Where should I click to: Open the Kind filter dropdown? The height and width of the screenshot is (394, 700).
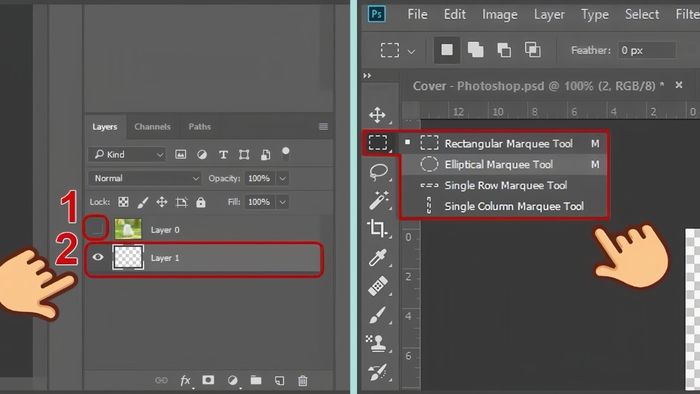[x=127, y=154]
